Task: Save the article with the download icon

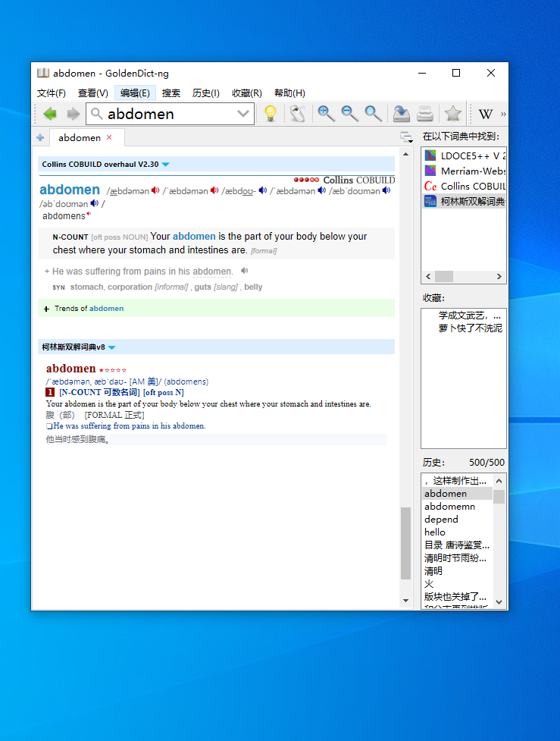Action: (401, 114)
